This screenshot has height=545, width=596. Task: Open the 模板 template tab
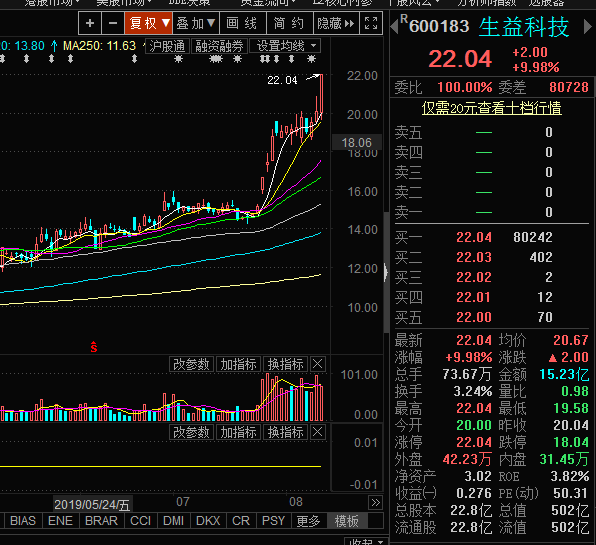[347, 520]
